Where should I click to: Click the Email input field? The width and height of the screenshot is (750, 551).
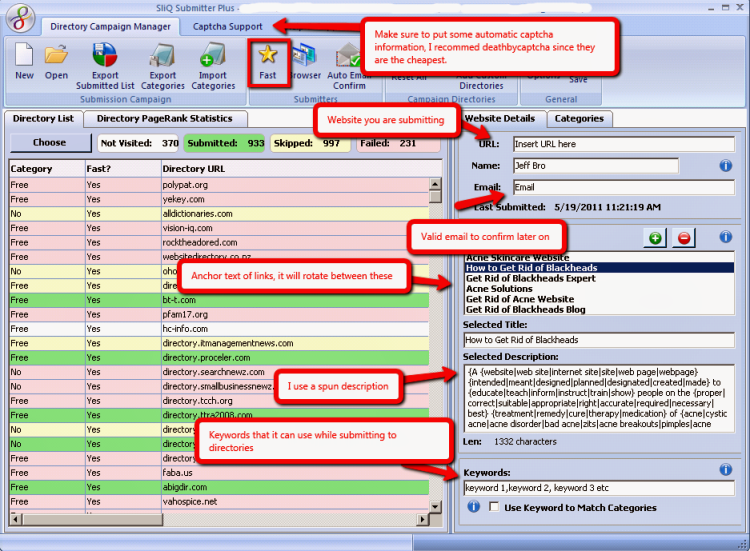point(624,187)
